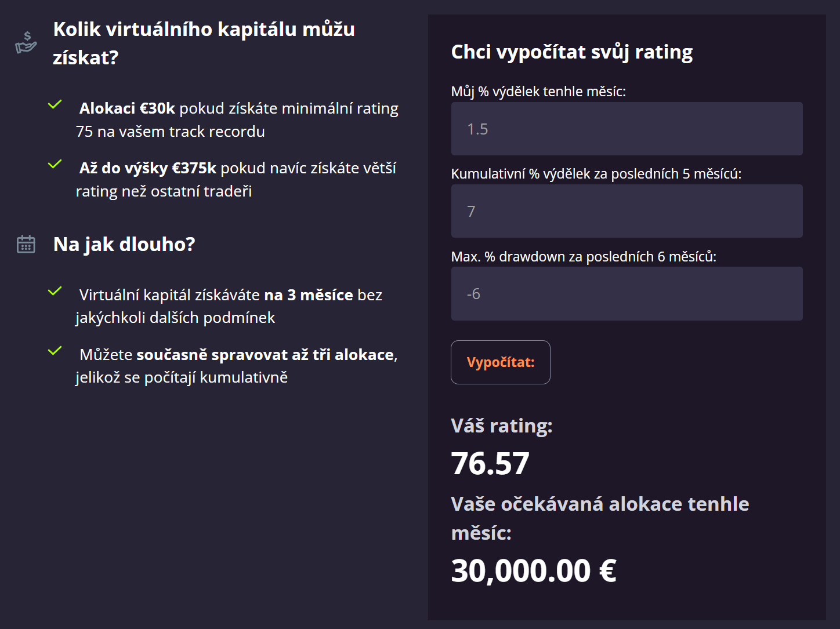Click the Chci vypočítat svůj rating title
The height and width of the screenshot is (629, 840).
click(571, 52)
